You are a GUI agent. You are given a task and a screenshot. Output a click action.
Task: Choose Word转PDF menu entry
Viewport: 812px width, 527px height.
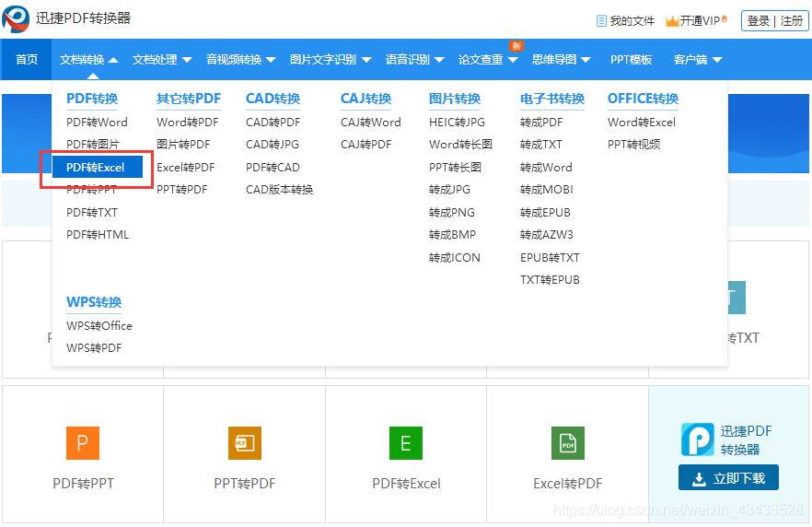click(x=188, y=123)
